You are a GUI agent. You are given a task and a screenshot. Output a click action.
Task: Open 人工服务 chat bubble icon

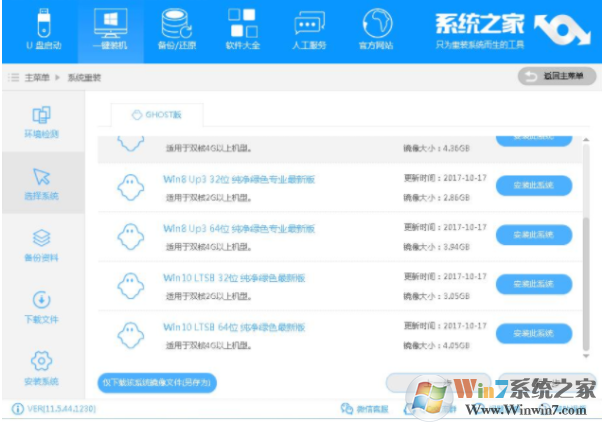[x=309, y=23]
